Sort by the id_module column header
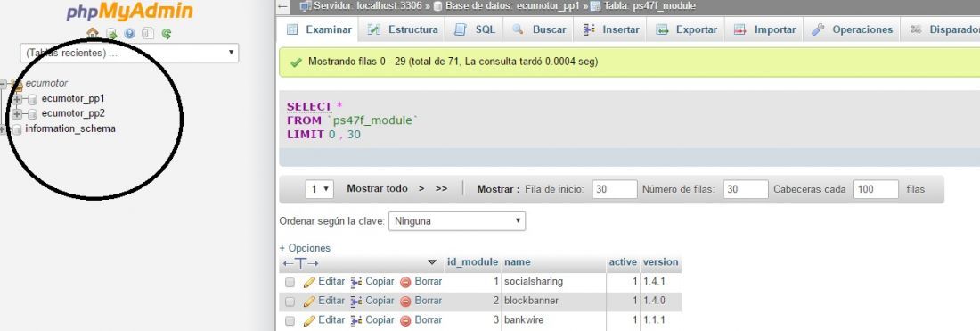The height and width of the screenshot is (331, 980). [x=472, y=262]
